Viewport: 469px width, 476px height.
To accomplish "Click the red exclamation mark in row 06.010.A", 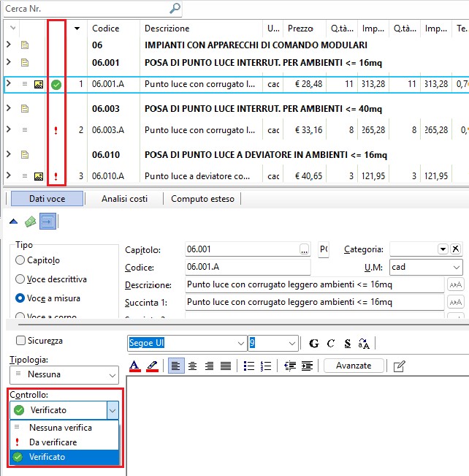I will click(x=56, y=176).
